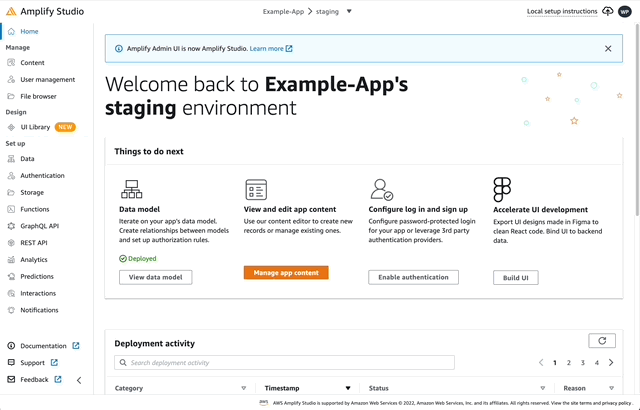640x410 pixels.
Task: Select page 3 of deployment activity
Action: coord(582,363)
